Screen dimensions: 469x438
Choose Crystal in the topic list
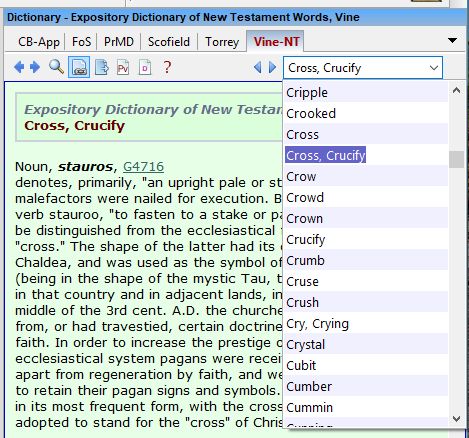(365, 345)
